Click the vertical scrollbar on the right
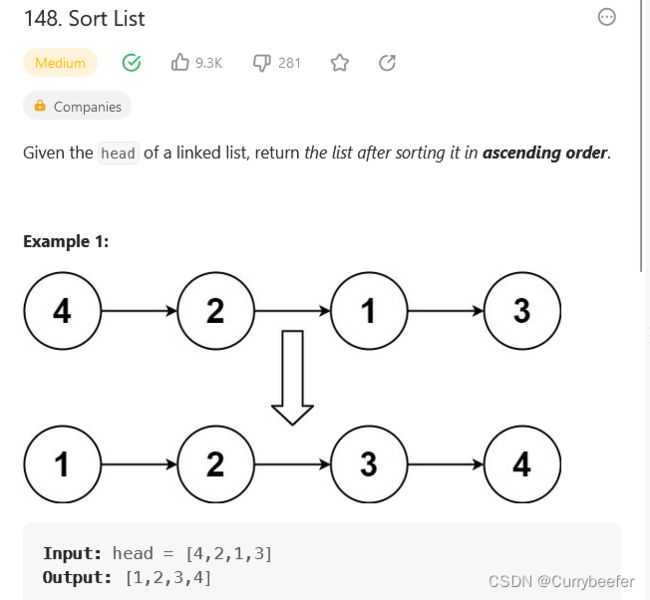Image resolution: width=650 pixels, height=600 pixels. tap(641, 136)
